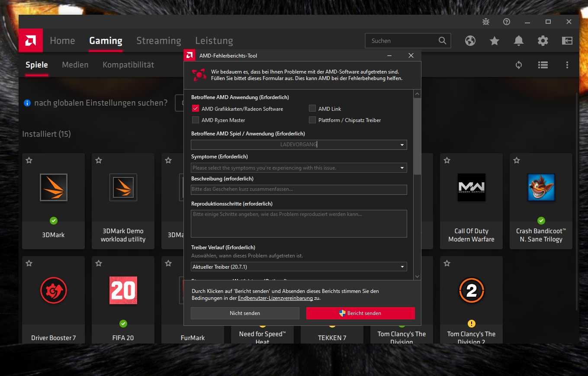The width and height of the screenshot is (588, 376).
Task: Select the Gaming tab
Action: point(106,41)
